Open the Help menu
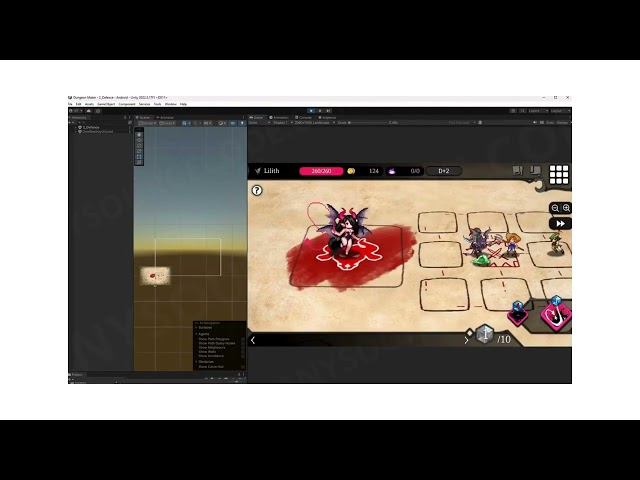Image resolution: width=640 pixels, height=480 pixels. pos(183,104)
